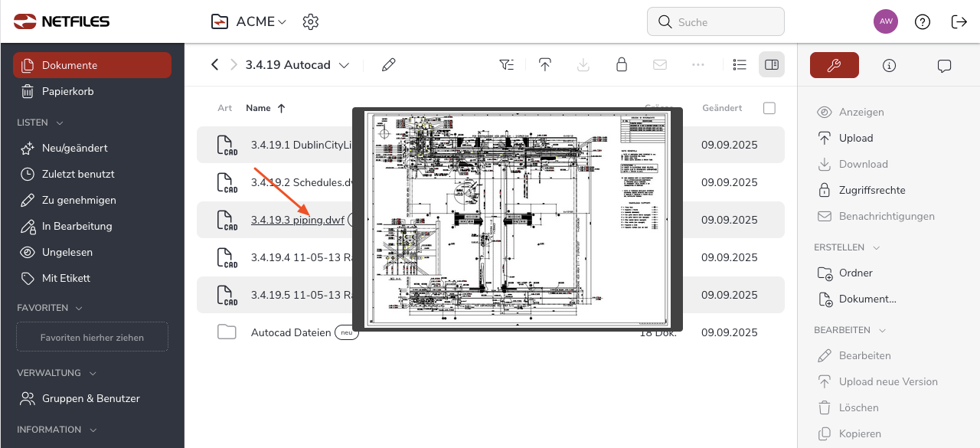Viewport: 980px width, 448px height.
Task: Click Zugriffsrechte in the actions panel
Action: pos(872,190)
